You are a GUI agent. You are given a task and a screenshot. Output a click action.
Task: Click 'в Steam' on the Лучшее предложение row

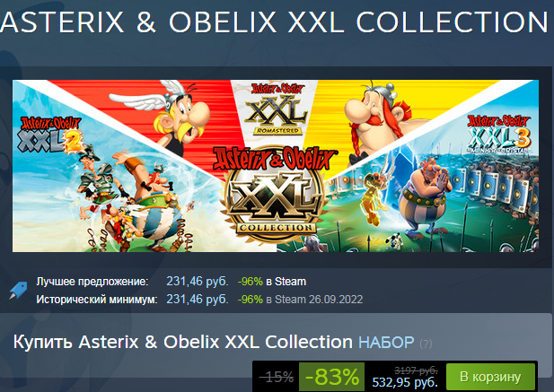click(286, 282)
